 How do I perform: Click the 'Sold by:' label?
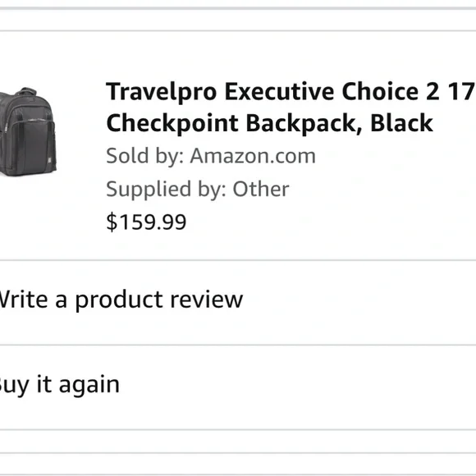point(144,156)
